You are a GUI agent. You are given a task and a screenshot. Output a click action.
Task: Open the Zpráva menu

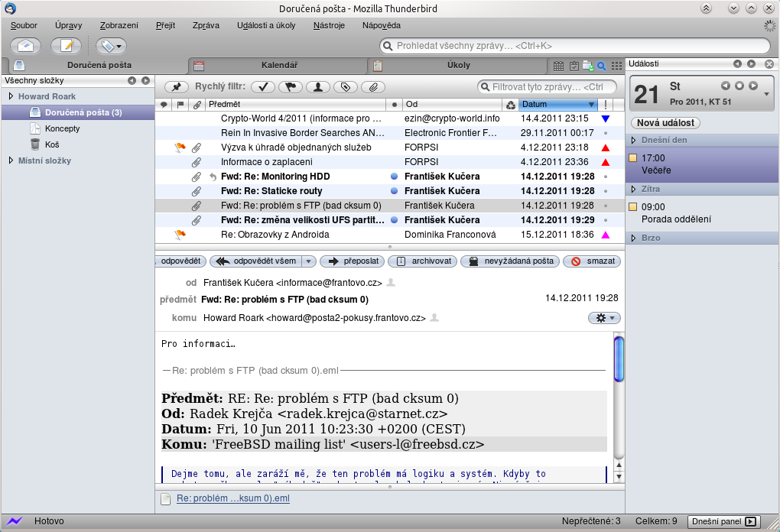pos(206,25)
